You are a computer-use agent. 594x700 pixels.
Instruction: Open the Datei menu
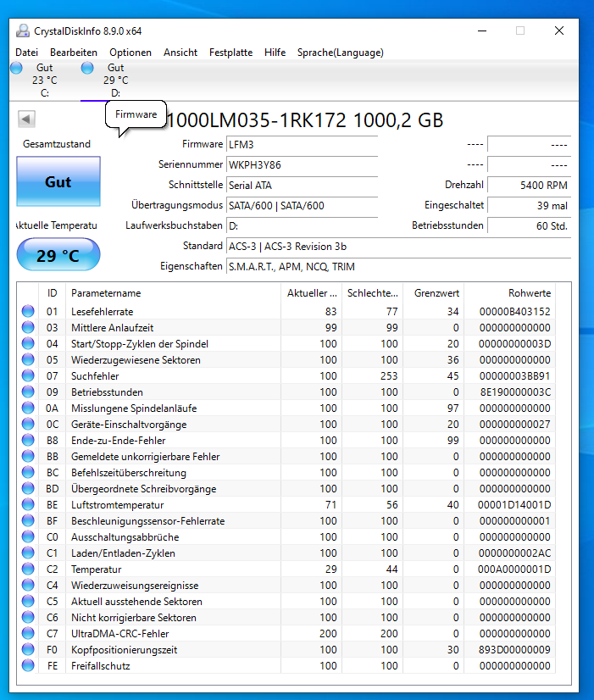tap(27, 53)
